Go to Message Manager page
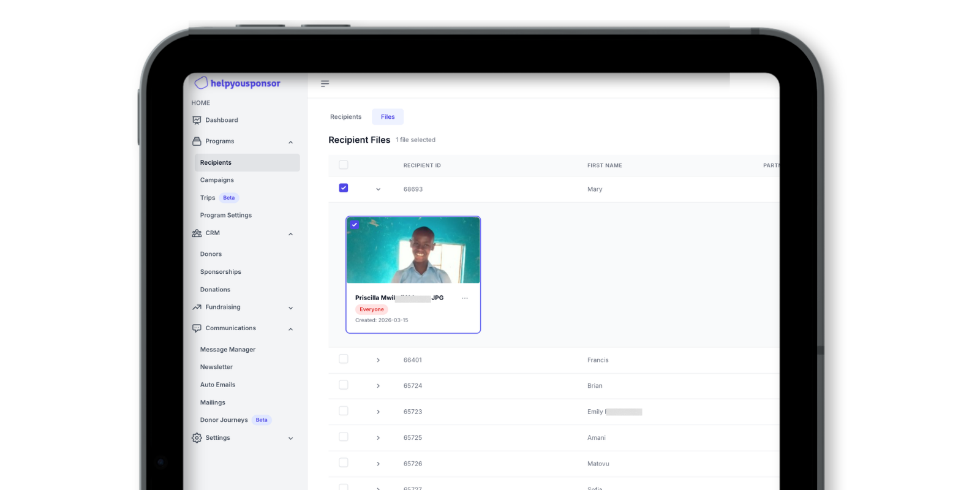This screenshot has width=980, height=490. (x=227, y=350)
